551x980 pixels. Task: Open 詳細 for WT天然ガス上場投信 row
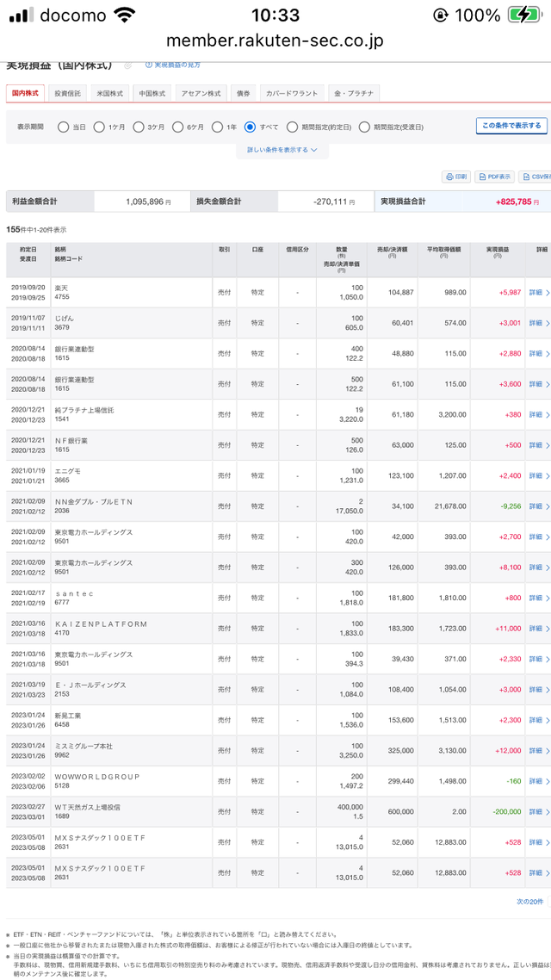pyautogui.click(x=539, y=812)
